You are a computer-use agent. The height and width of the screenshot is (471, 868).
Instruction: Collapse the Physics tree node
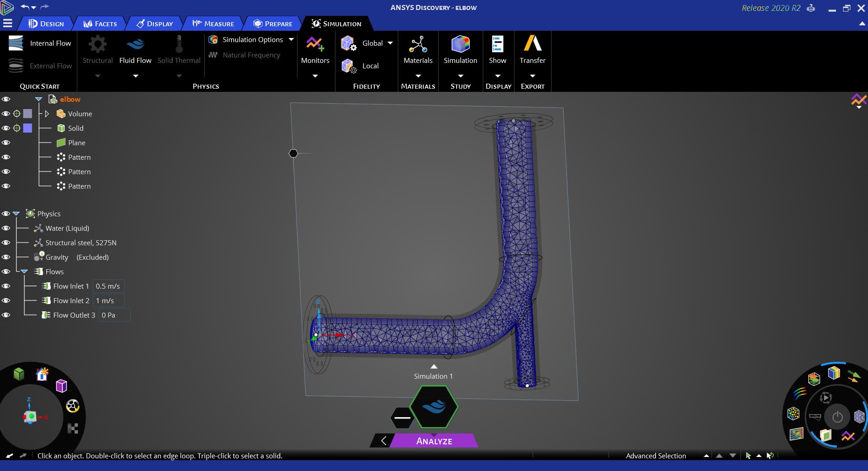[16, 214]
